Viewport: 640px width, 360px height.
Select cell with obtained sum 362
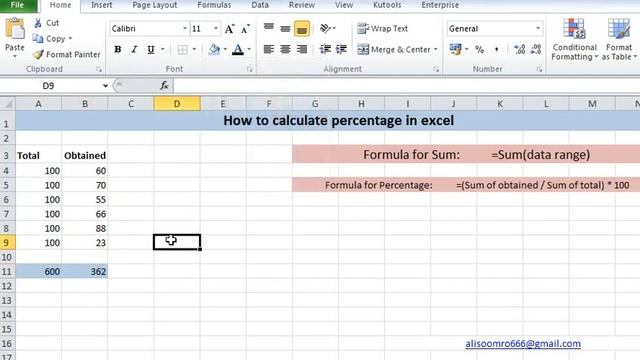point(84,271)
